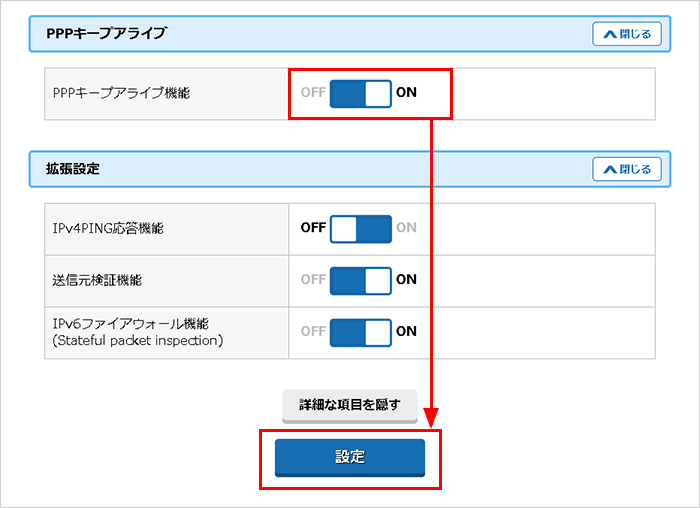Toggle the IPv6ファイアウォール機能 switch
700x508 pixels.
pyautogui.click(x=360, y=332)
